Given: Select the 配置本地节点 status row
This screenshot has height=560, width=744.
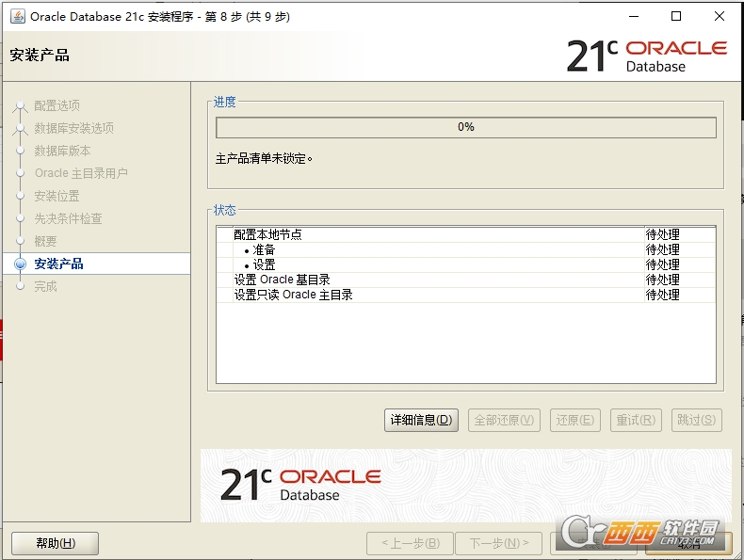Looking at the screenshot, I should pyautogui.click(x=465, y=234).
